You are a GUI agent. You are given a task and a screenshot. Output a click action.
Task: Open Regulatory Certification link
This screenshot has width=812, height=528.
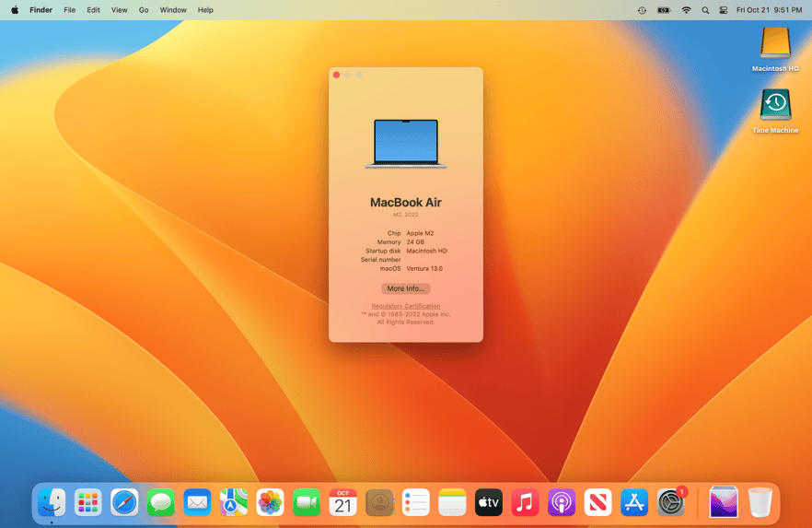pos(405,306)
